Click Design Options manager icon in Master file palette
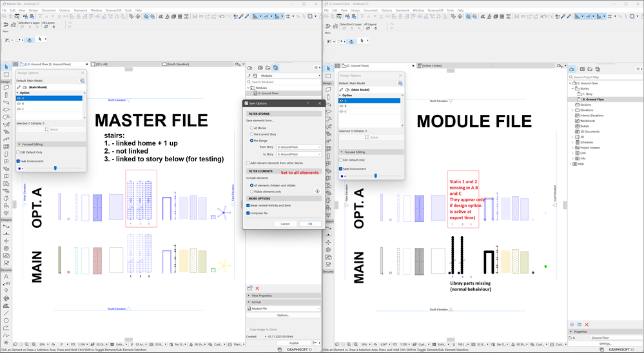644x353 pixels. pos(82,81)
